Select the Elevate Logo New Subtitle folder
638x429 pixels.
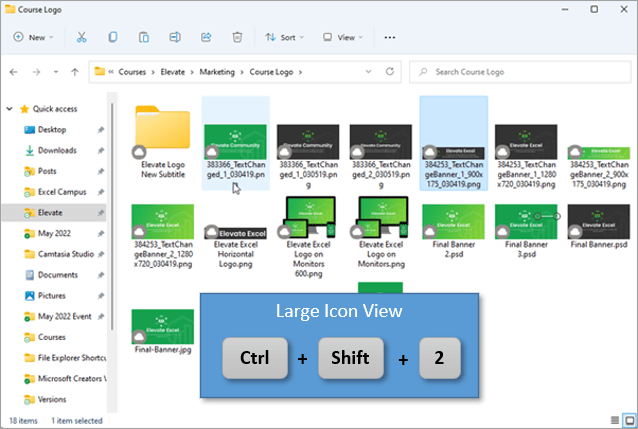[162, 135]
